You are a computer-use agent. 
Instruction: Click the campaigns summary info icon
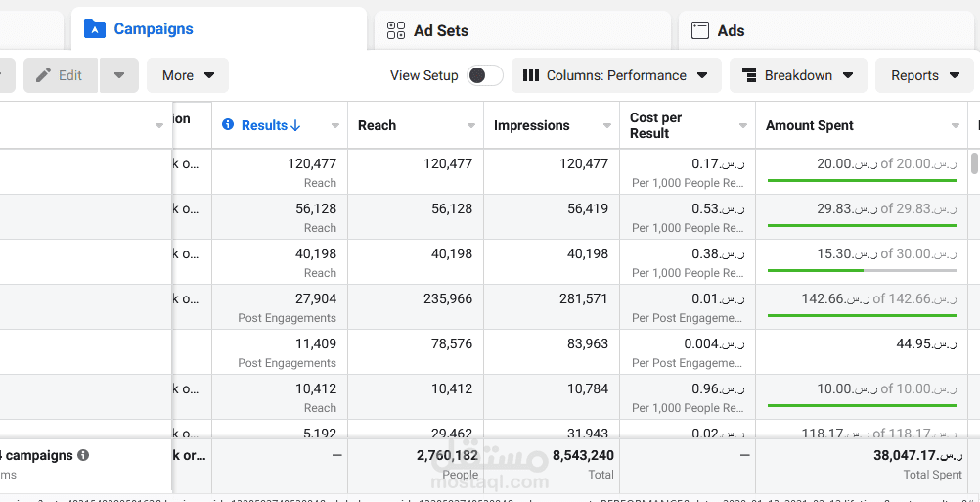pos(83,455)
